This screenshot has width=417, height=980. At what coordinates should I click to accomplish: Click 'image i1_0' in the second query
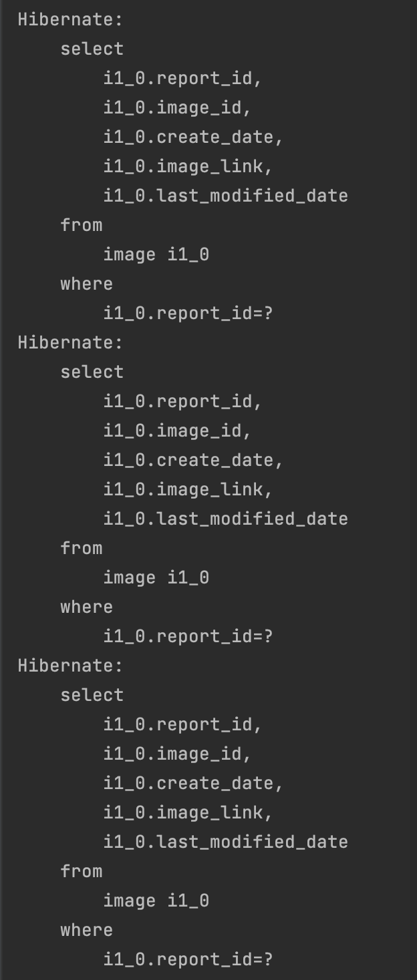tap(156, 577)
